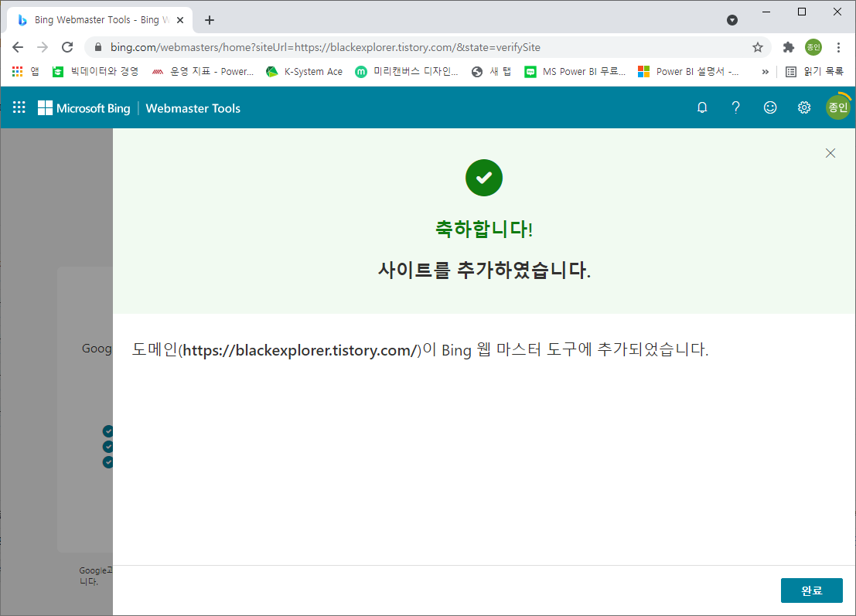Image resolution: width=856 pixels, height=616 pixels.
Task: Go back to the previous page
Action: point(18,47)
